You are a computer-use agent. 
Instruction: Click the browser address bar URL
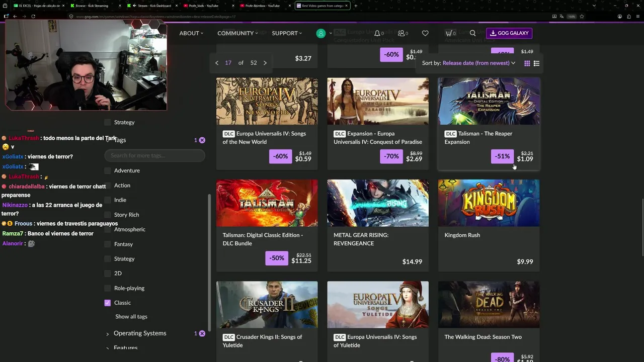pyautogui.click(x=156, y=17)
